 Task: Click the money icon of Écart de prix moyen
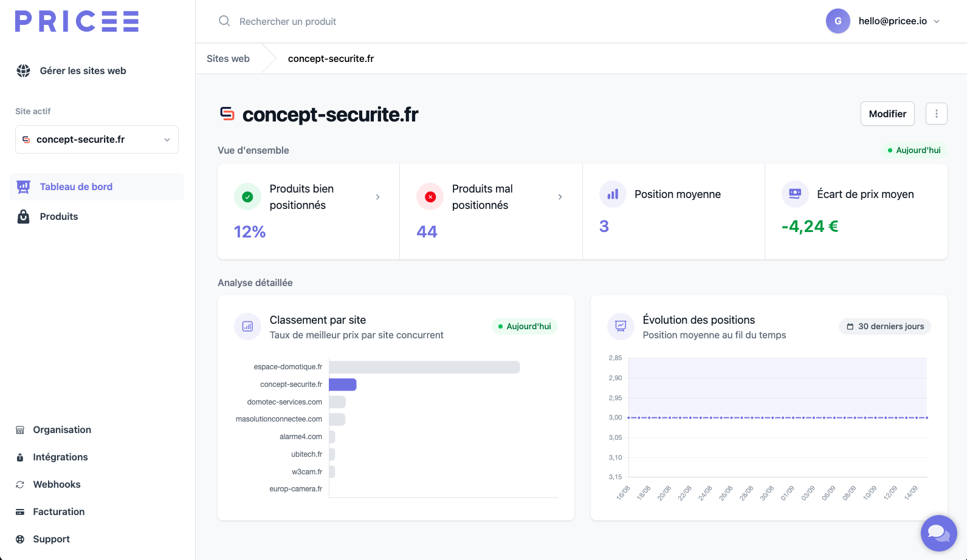[x=795, y=194]
